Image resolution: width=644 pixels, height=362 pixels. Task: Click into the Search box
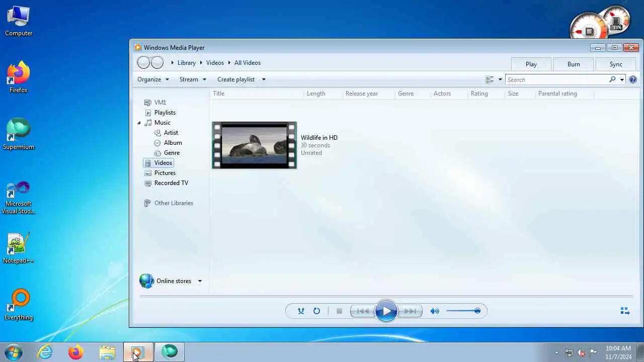[556, 79]
